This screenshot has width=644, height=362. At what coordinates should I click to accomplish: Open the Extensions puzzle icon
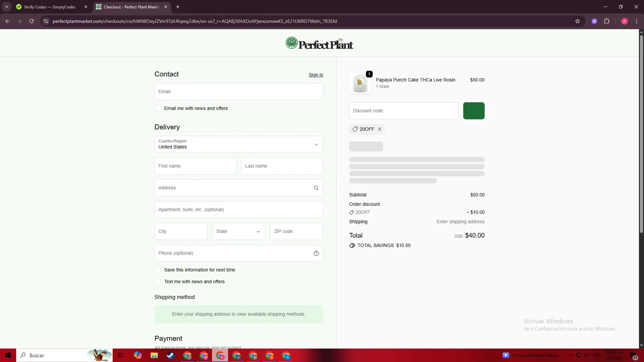pyautogui.click(x=607, y=21)
